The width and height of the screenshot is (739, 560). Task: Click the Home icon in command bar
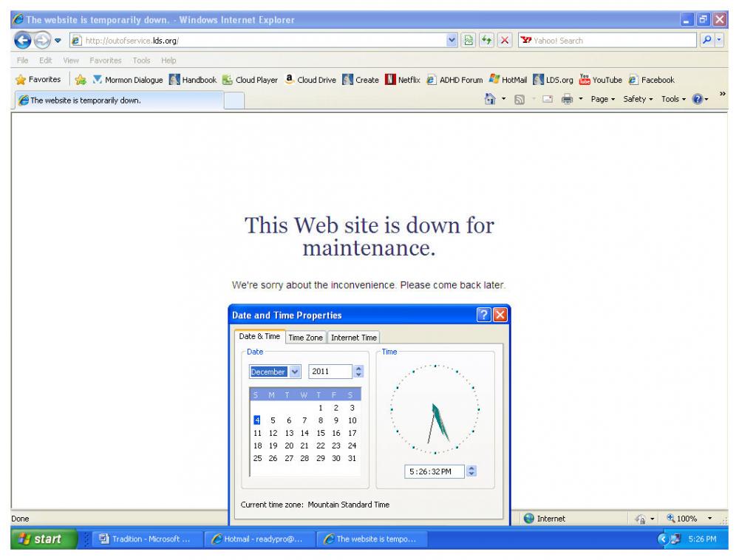[490, 99]
